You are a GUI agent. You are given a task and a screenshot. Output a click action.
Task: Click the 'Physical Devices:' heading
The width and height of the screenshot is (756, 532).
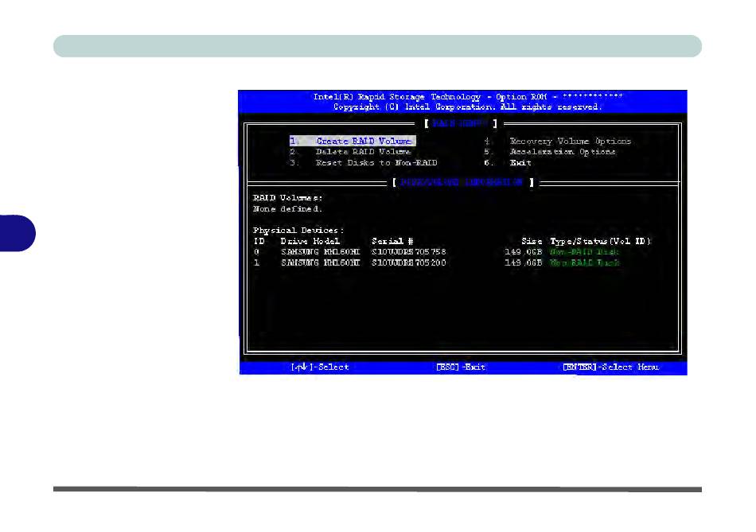click(x=298, y=231)
